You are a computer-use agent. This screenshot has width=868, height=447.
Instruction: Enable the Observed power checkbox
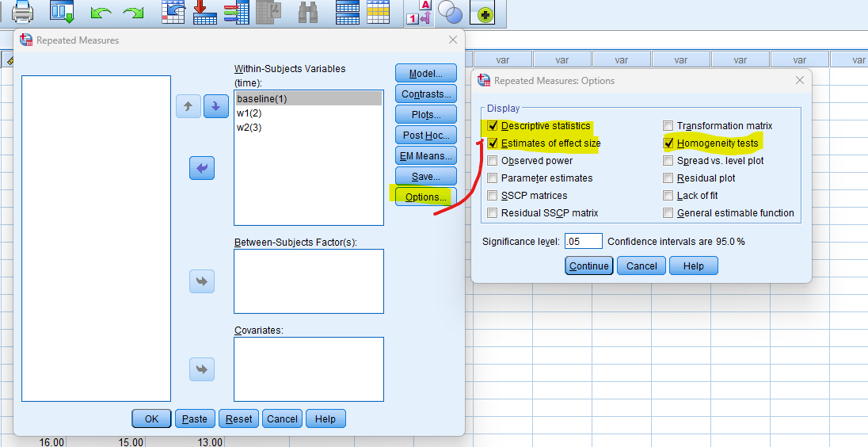[x=493, y=161]
